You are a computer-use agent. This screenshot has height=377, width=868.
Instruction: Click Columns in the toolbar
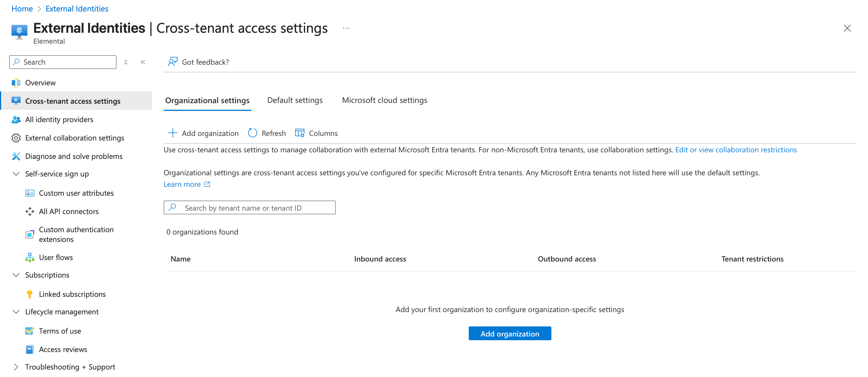pos(316,133)
